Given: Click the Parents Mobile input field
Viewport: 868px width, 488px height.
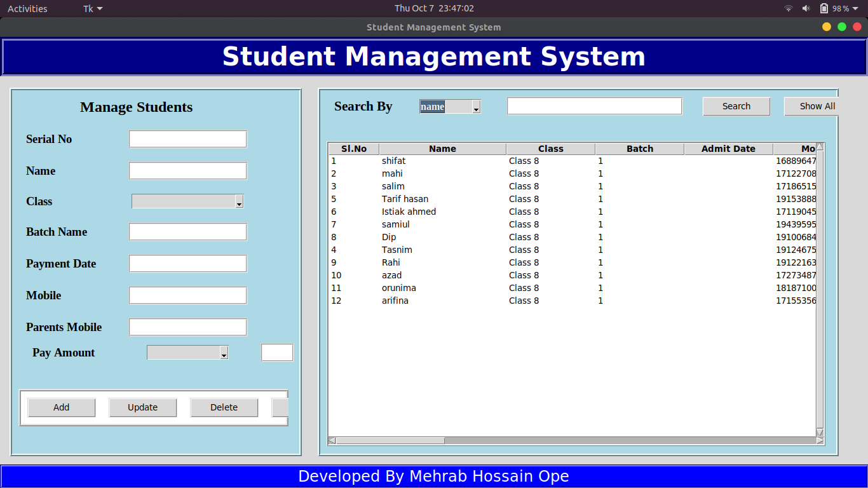Looking at the screenshot, I should pos(187,327).
